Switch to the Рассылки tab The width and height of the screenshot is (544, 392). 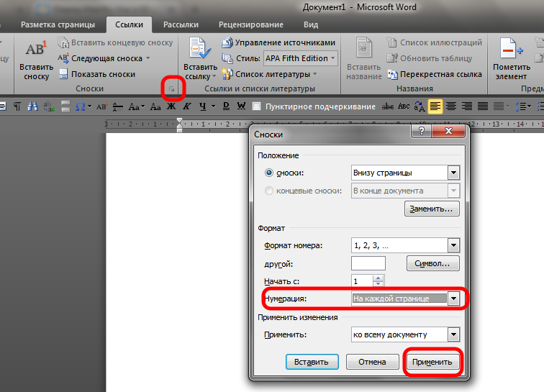point(181,24)
